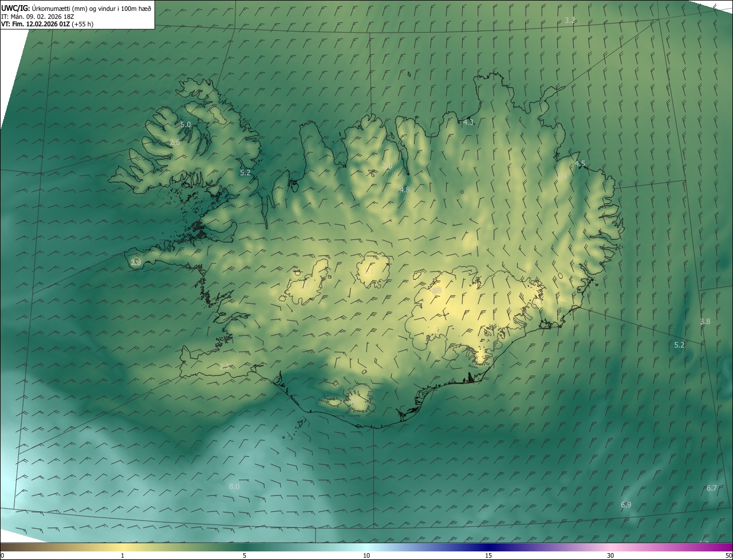The image size is (733, 560).
Task: Click the 6.7 value near the right edge
Action: [712, 488]
